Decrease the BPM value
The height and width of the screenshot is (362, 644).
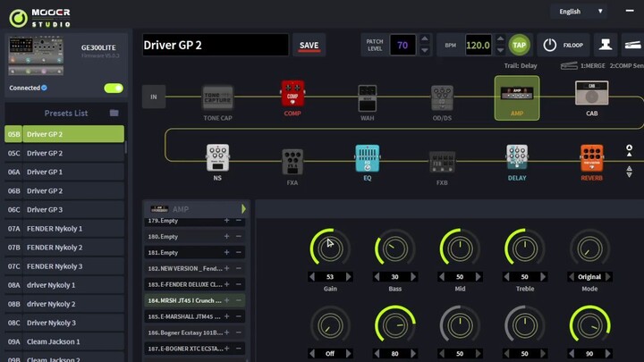click(500, 50)
